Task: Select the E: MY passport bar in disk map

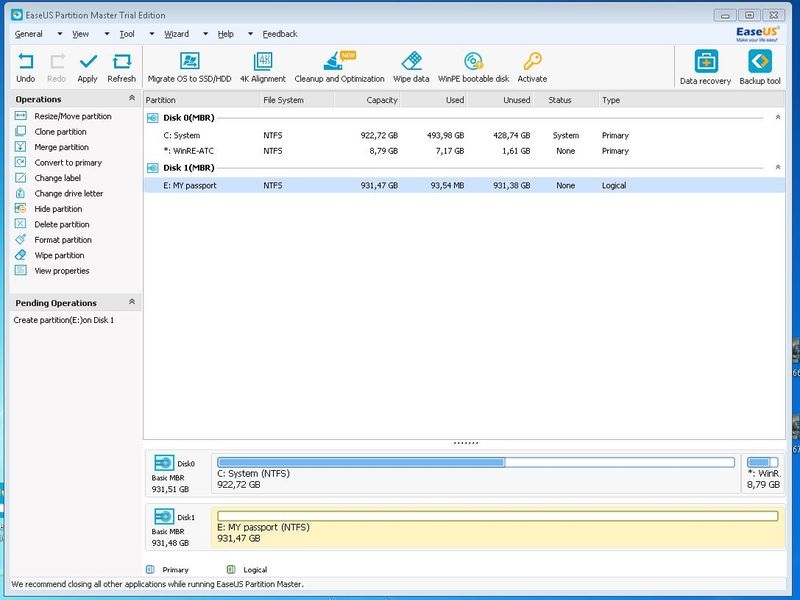Action: 498,516
